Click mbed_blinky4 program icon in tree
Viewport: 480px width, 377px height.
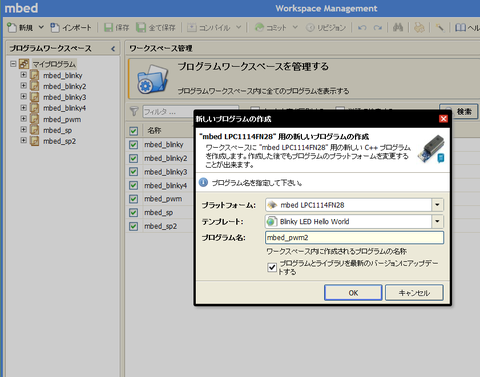pyautogui.click(x=35, y=108)
